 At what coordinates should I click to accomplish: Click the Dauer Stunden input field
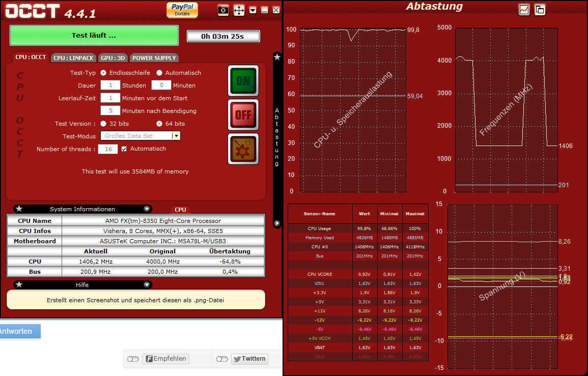[110, 85]
